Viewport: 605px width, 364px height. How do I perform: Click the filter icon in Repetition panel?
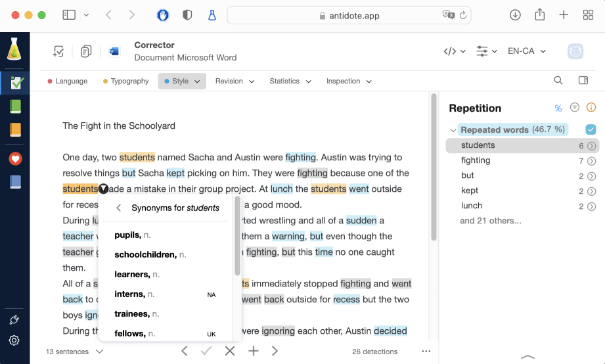pyautogui.click(x=575, y=108)
